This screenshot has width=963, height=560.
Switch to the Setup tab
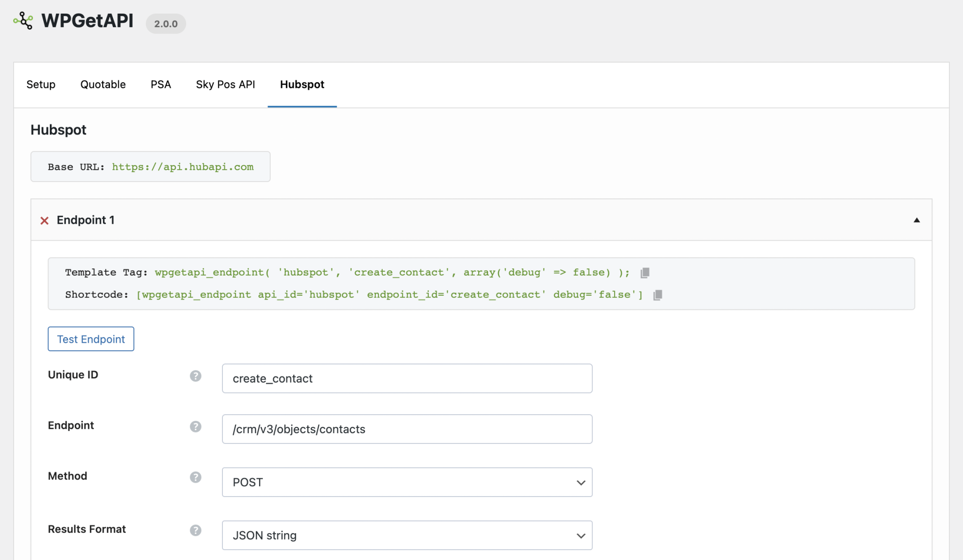[x=41, y=85]
